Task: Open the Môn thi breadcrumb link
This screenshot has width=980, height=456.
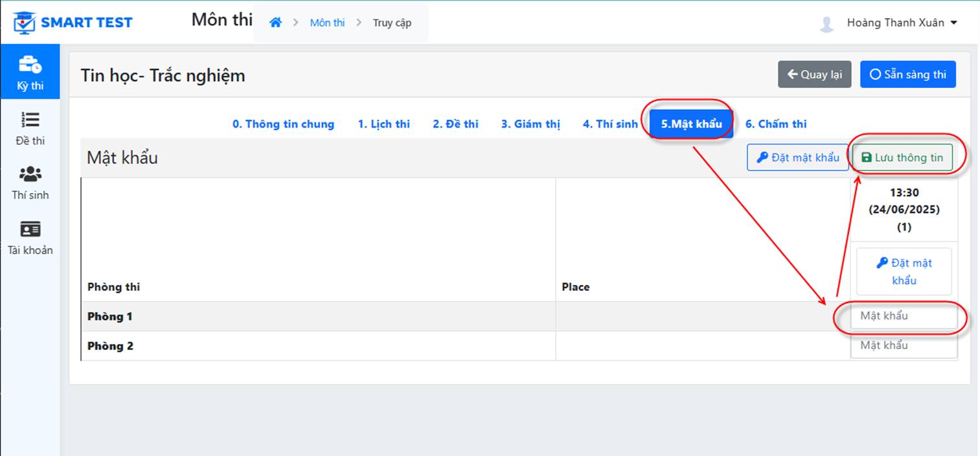Action: [327, 23]
